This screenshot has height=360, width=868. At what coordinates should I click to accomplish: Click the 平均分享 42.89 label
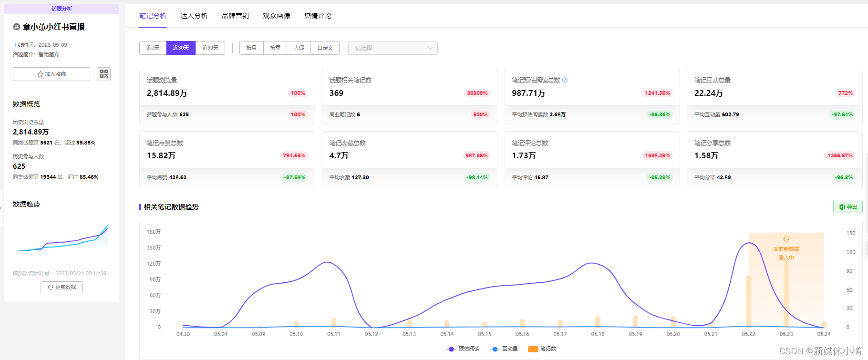713,177
